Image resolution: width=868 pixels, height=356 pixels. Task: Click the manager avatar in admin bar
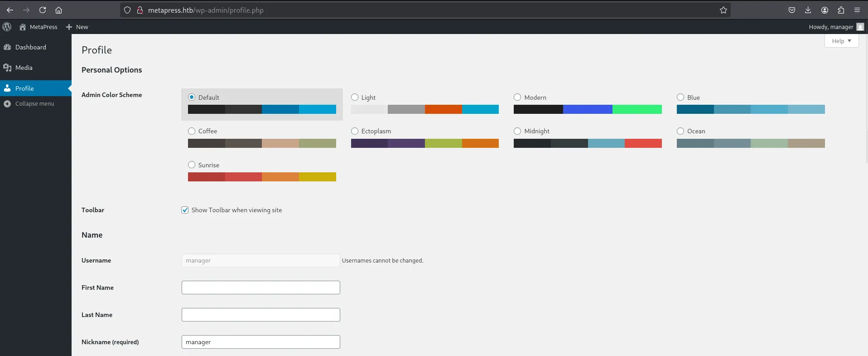tap(860, 27)
